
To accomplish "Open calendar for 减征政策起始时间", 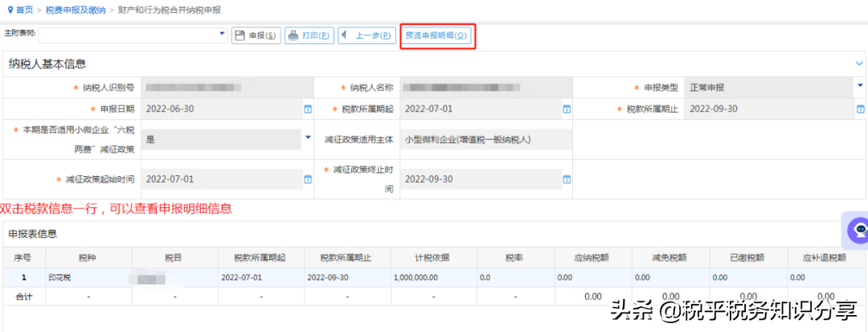I will (x=308, y=180).
